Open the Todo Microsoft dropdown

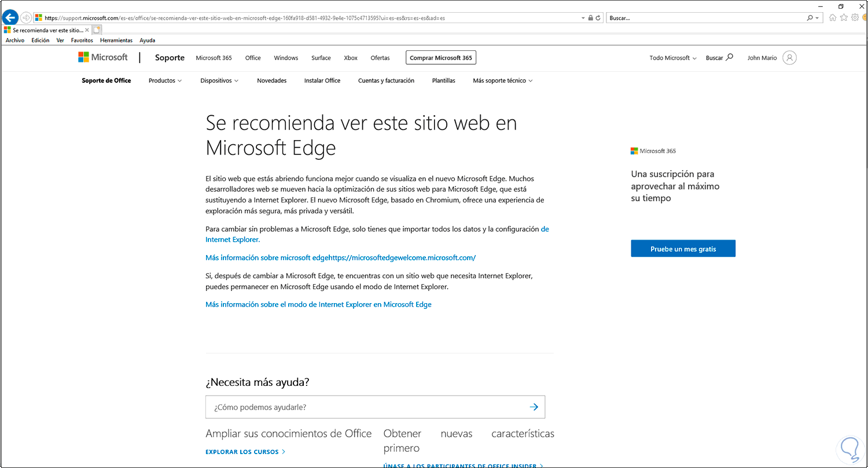(x=672, y=58)
